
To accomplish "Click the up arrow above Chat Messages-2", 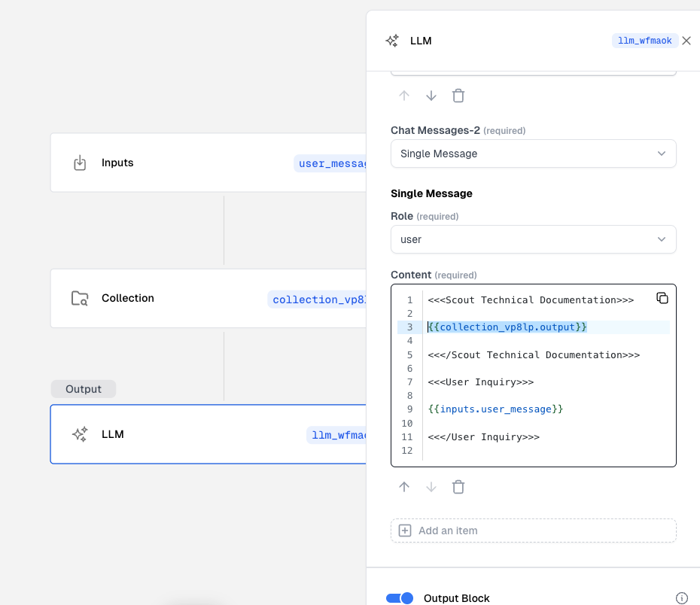I will (x=404, y=96).
